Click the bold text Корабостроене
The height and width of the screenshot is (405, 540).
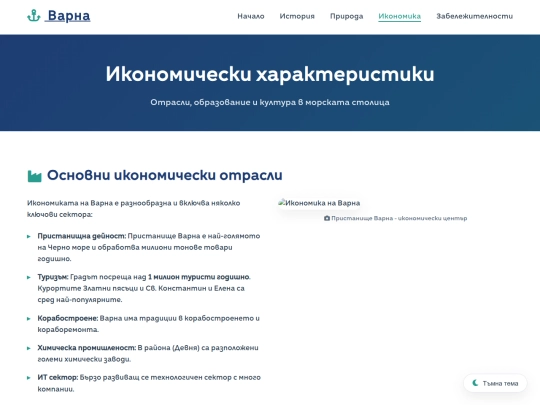[x=68, y=318]
